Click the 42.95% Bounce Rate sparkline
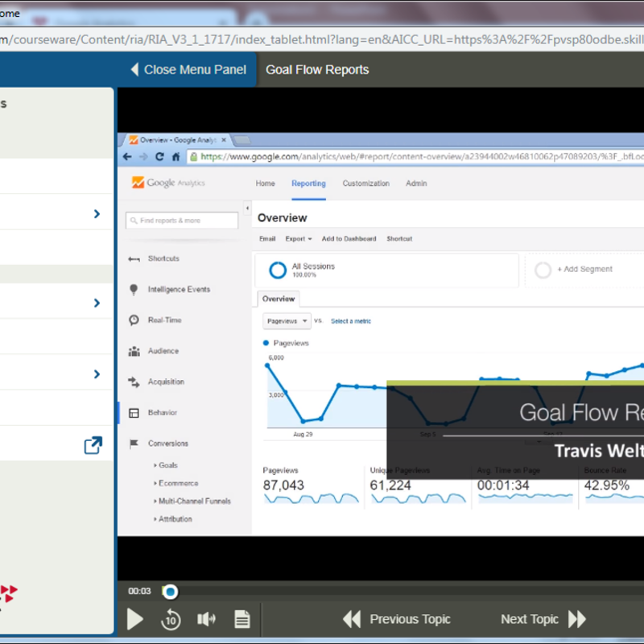Screen dimensions: 644x644 pos(614,497)
